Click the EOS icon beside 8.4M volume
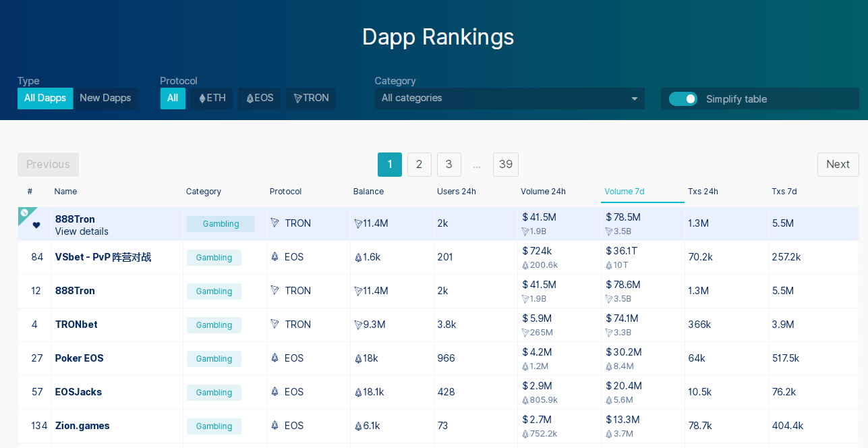 coord(609,366)
